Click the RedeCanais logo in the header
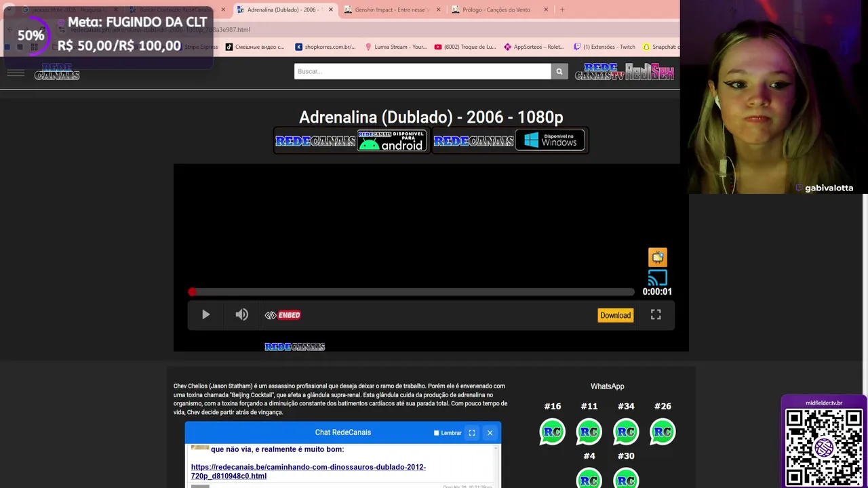The width and height of the screenshot is (868, 488). pyautogui.click(x=57, y=72)
